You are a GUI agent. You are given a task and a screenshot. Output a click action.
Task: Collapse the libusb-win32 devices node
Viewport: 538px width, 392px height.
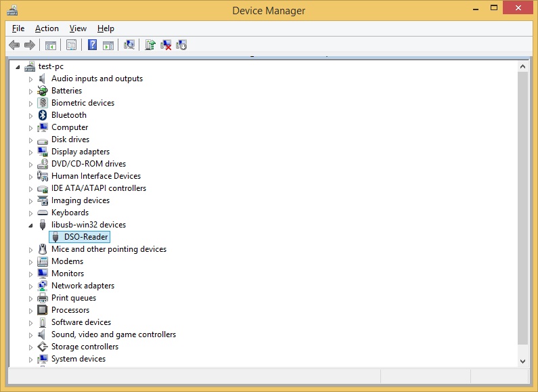tap(30, 225)
